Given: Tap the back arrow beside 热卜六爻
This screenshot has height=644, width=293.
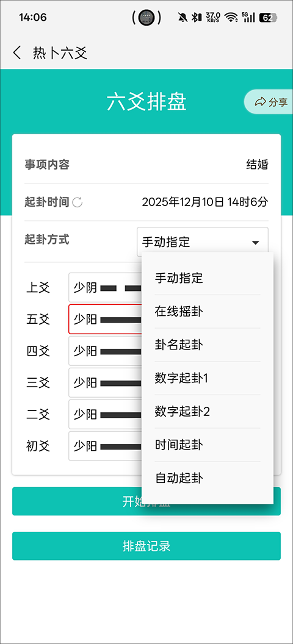Looking at the screenshot, I should pyautogui.click(x=17, y=53).
